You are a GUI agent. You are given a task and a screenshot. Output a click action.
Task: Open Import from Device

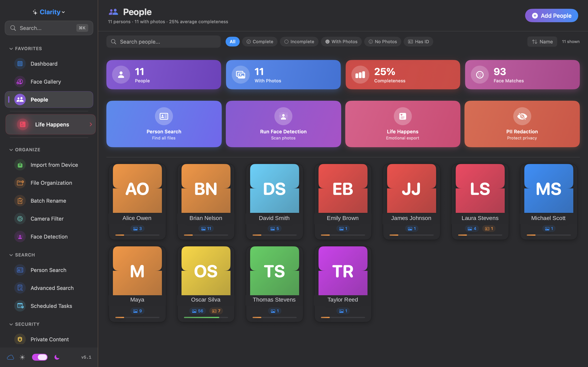coord(54,165)
